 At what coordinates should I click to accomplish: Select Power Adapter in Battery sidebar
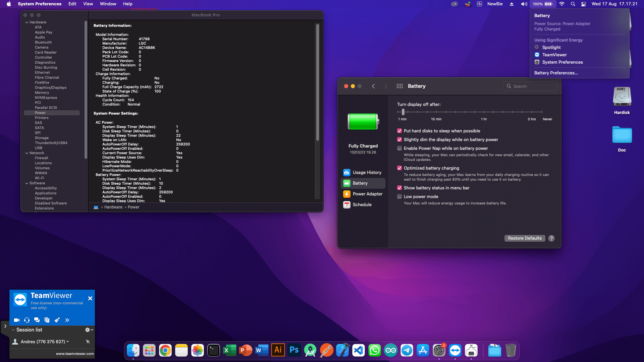click(363, 194)
